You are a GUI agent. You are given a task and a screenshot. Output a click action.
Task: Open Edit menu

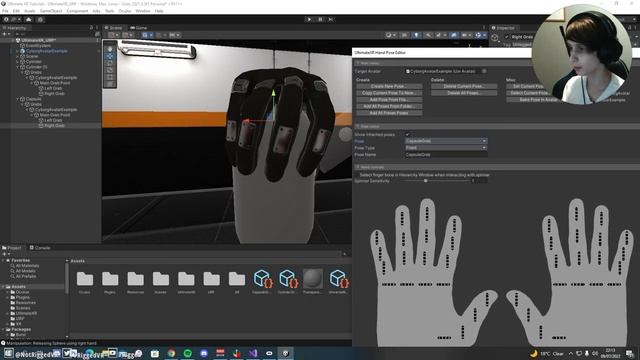pyautogui.click(x=16, y=11)
